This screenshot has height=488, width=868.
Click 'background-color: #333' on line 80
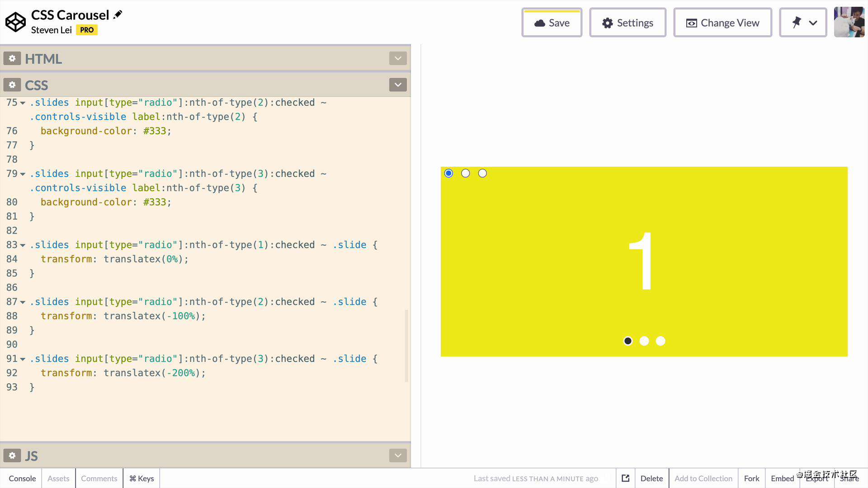[x=104, y=202]
